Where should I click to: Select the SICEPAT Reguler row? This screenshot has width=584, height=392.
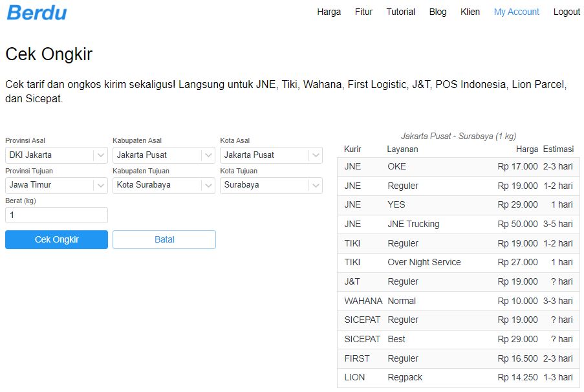coord(459,320)
